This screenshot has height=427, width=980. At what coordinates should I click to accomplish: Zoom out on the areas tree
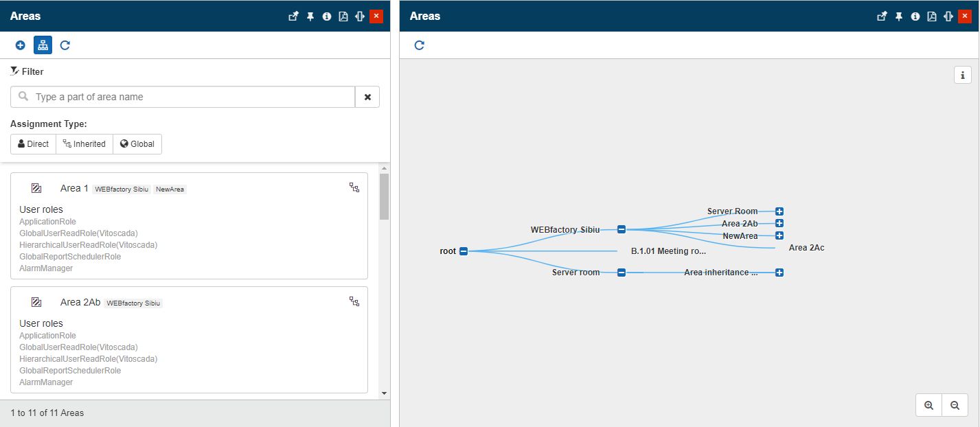point(955,406)
